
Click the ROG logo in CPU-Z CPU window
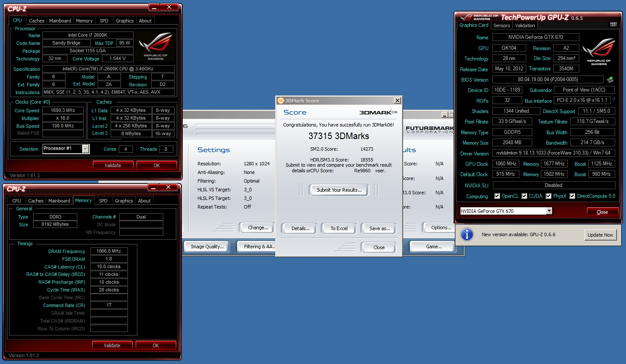(x=156, y=45)
